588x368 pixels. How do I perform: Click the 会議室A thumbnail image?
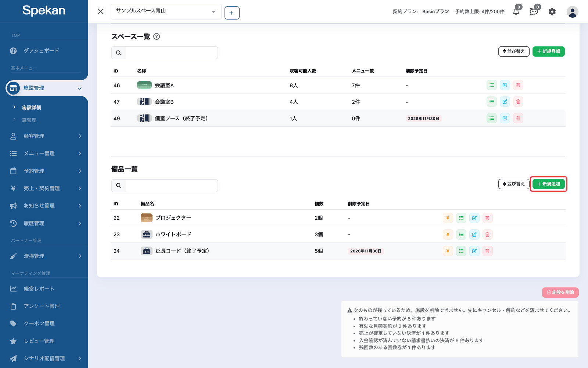coord(144,85)
